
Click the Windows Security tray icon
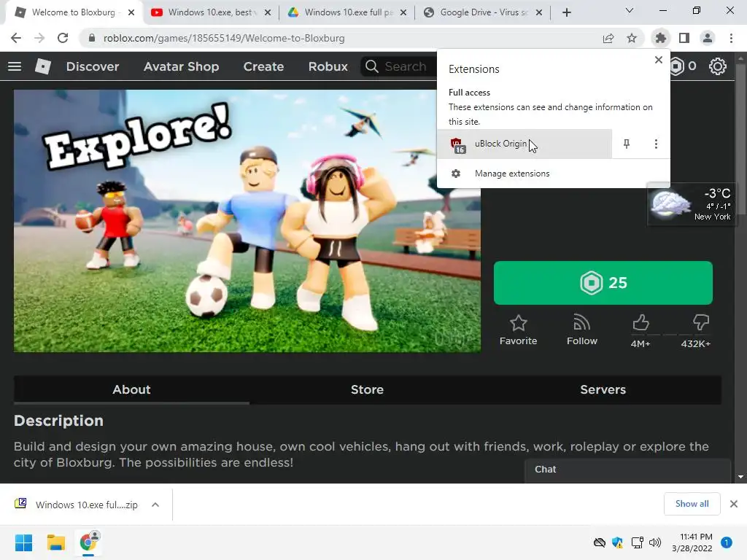tap(617, 542)
